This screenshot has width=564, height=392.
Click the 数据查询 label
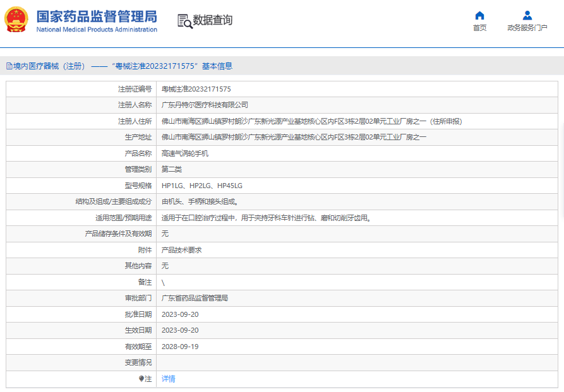click(213, 20)
